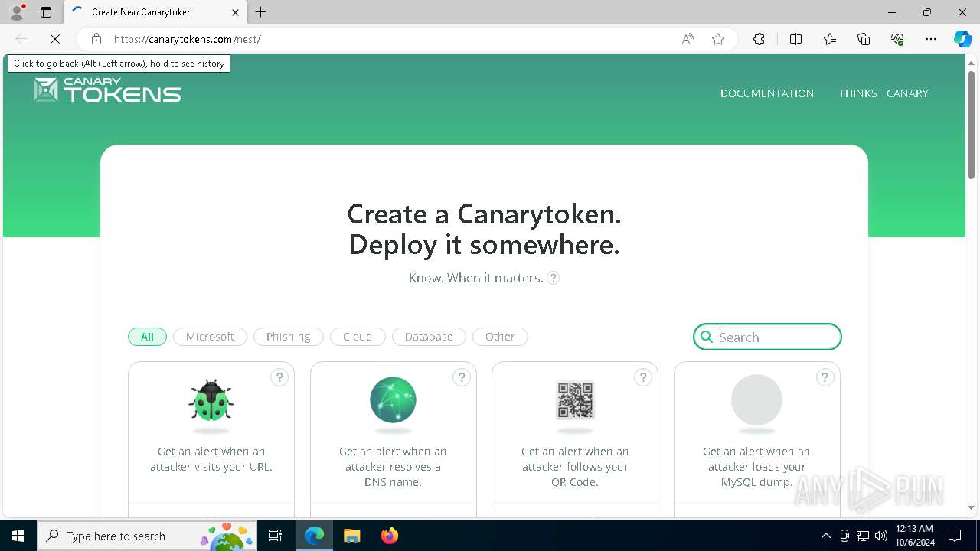Viewport: 980px width, 551px height.
Task: Filter tokens by Other
Action: pyautogui.click(x=500, y=337)
